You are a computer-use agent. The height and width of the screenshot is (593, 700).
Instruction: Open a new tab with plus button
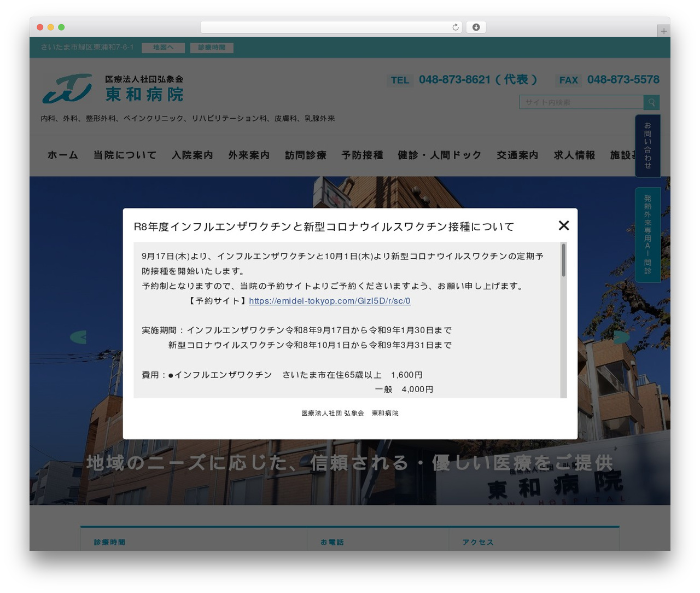663,31
